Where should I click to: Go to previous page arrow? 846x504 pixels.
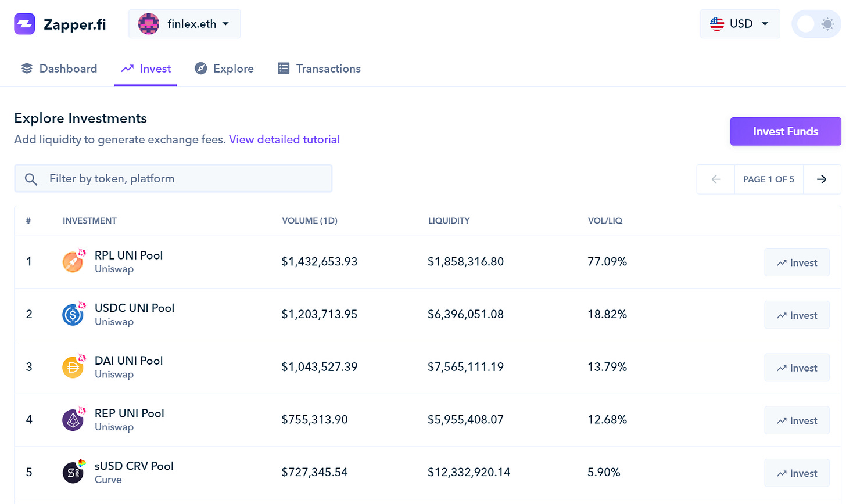click(x=716, y=179)
